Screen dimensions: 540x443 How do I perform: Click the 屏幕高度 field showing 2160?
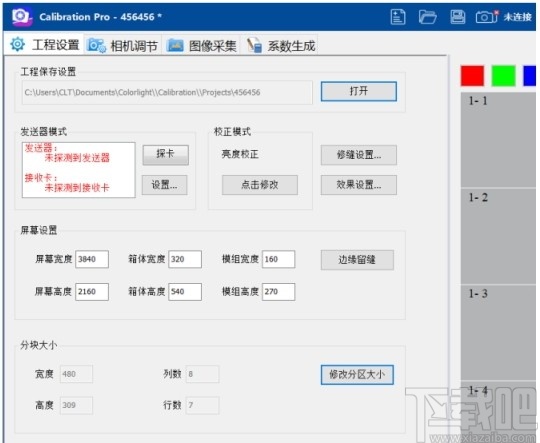92,292
